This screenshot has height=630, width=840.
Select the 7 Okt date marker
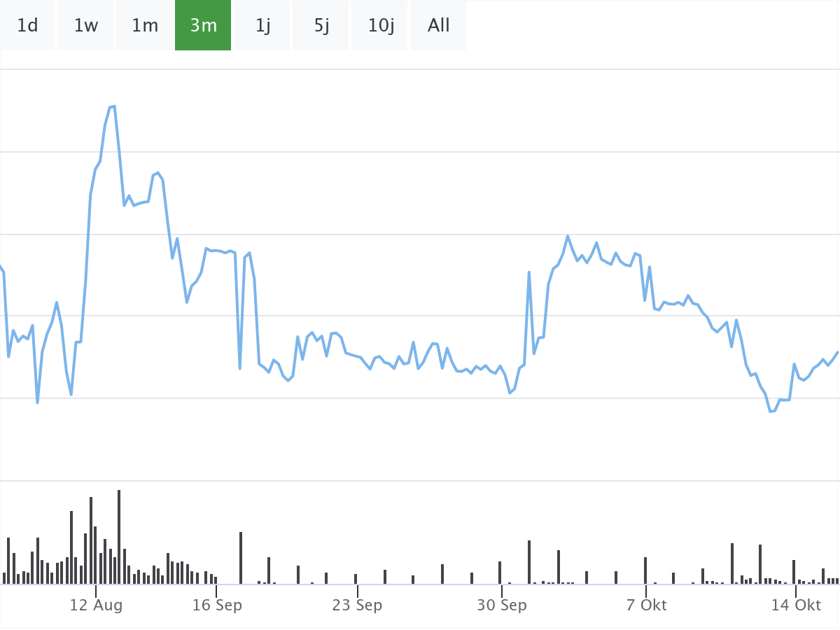(x=646, y=605)
